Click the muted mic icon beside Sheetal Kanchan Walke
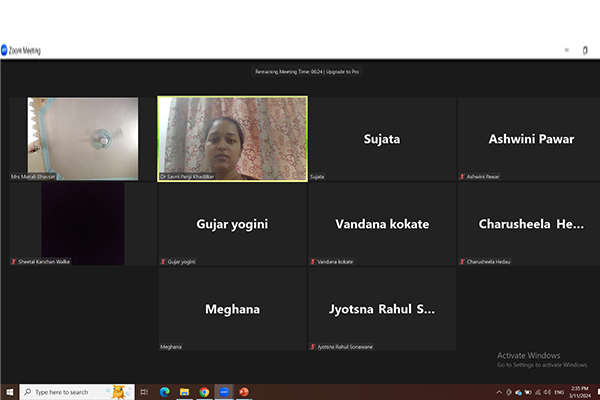600x400 pixels. coord(13,261)
